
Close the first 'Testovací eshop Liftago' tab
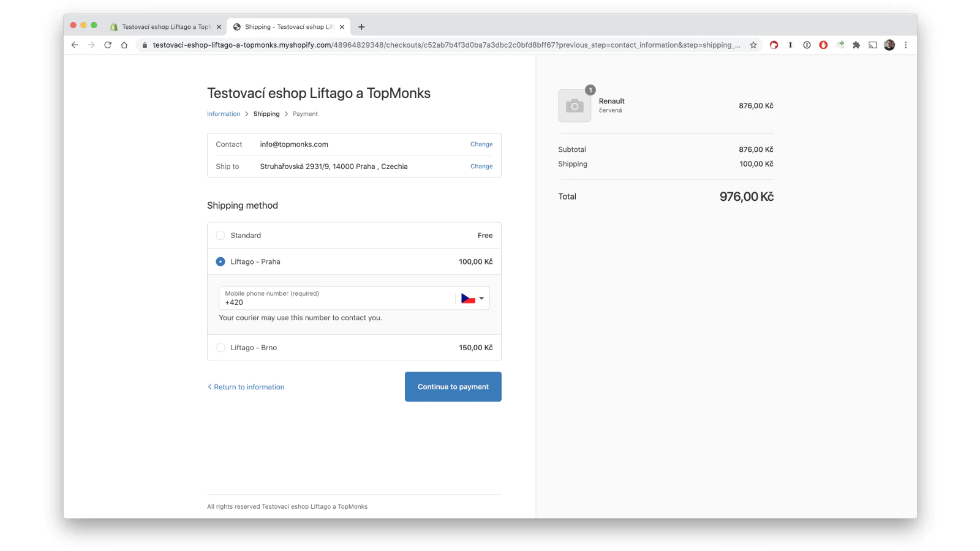219,27
